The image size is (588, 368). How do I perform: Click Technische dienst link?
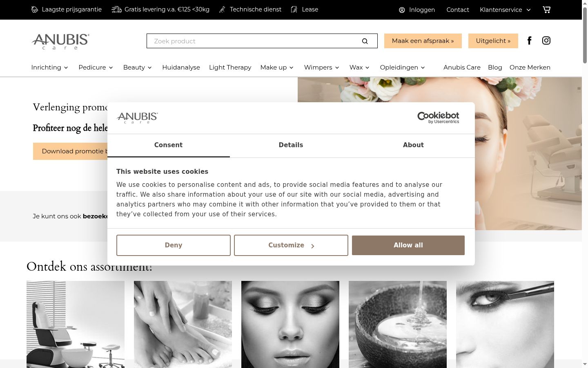[256, 9]
